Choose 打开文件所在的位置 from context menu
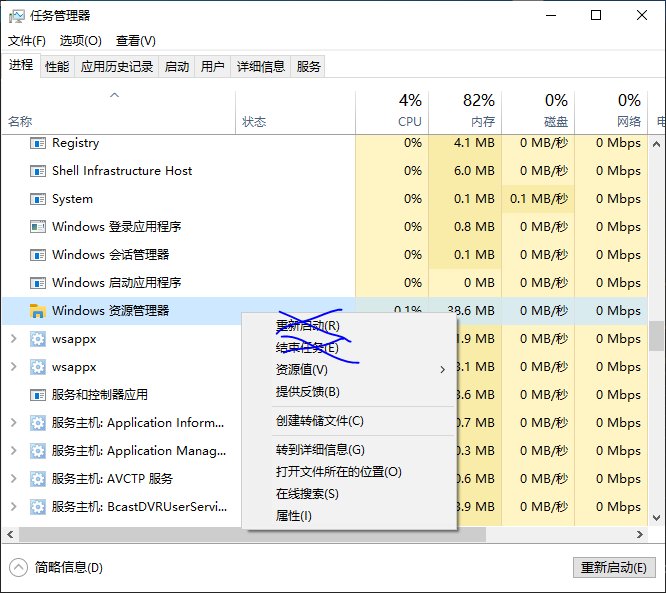 tap(338, 472)
